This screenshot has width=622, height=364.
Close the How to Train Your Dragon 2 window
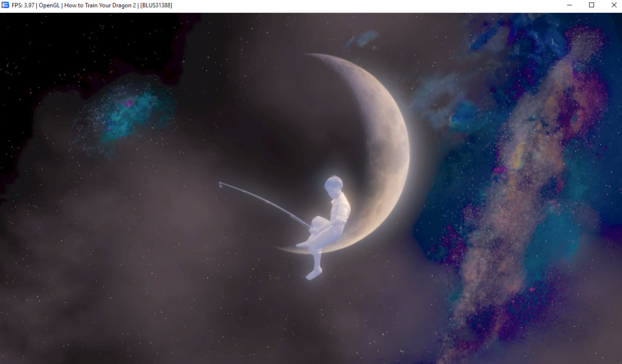click(614, 5)
